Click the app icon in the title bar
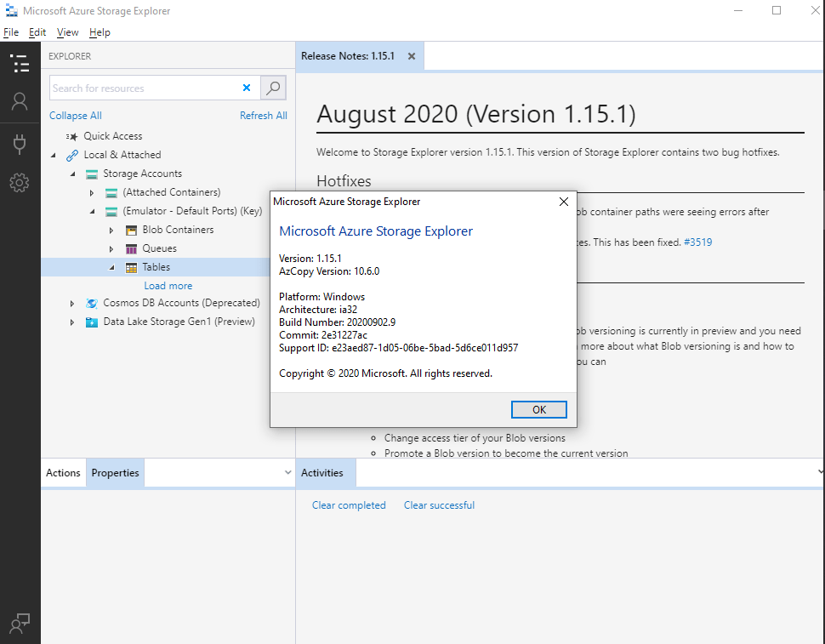 12,10
